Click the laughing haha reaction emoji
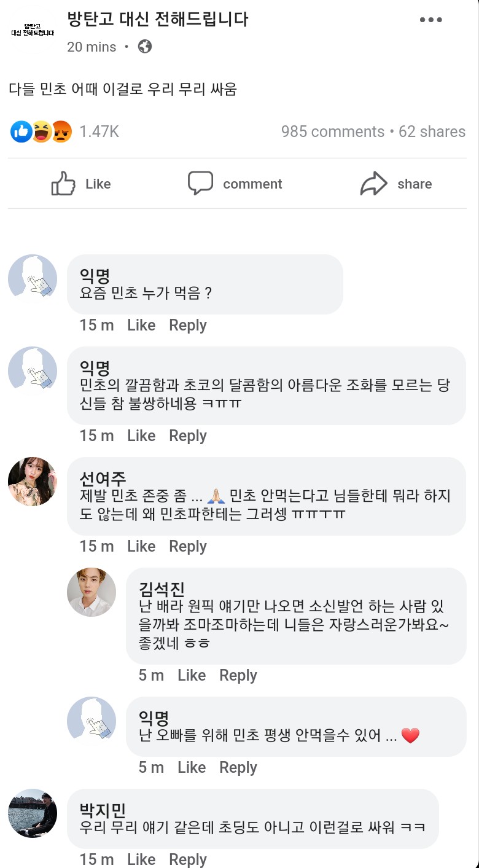Image resolution: width=479 pixels, height=868 pixels. (x=41, y=131)
